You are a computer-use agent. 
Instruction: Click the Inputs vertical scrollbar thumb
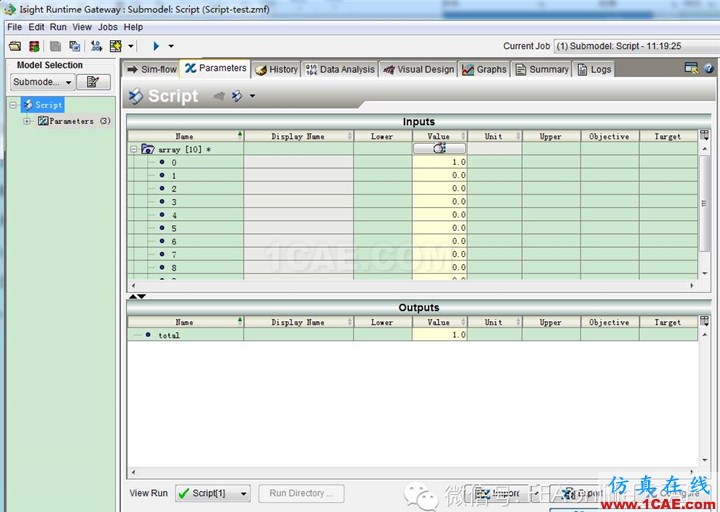(704, 203)
